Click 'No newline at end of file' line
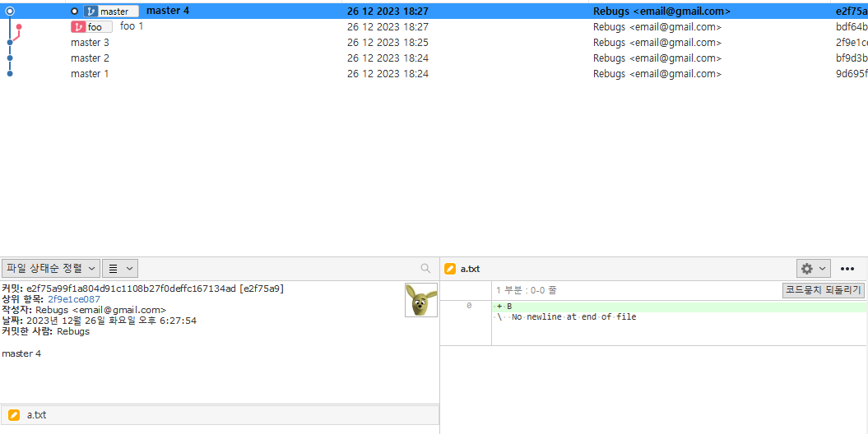Screen dimensions: 868x434 coord(573,317)
